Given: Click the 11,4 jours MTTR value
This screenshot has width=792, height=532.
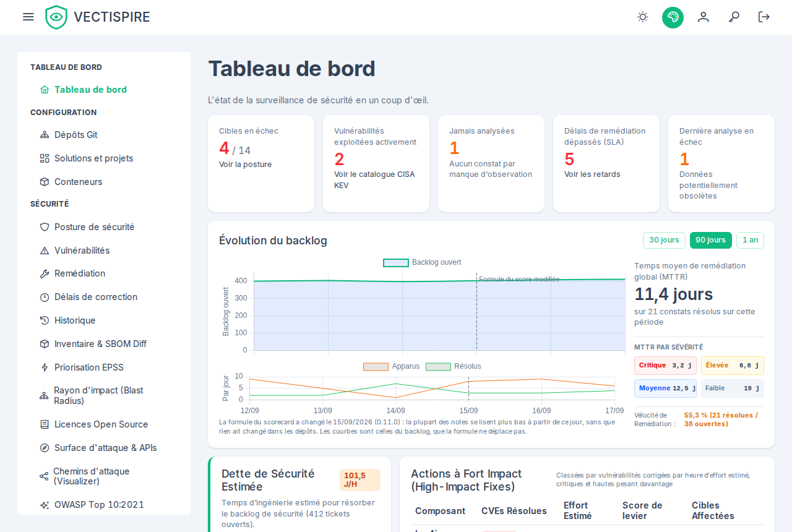Looking at the screenshot, I should (x=674, y=294).
